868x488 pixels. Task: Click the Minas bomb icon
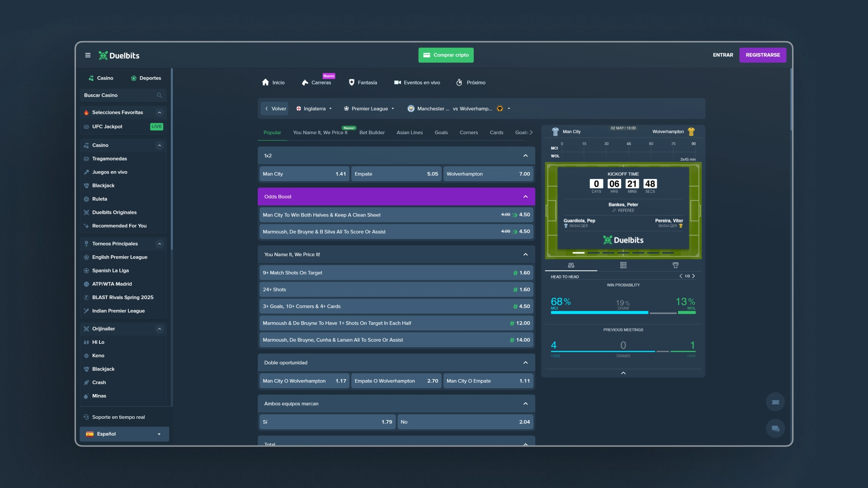pos(86,396)
